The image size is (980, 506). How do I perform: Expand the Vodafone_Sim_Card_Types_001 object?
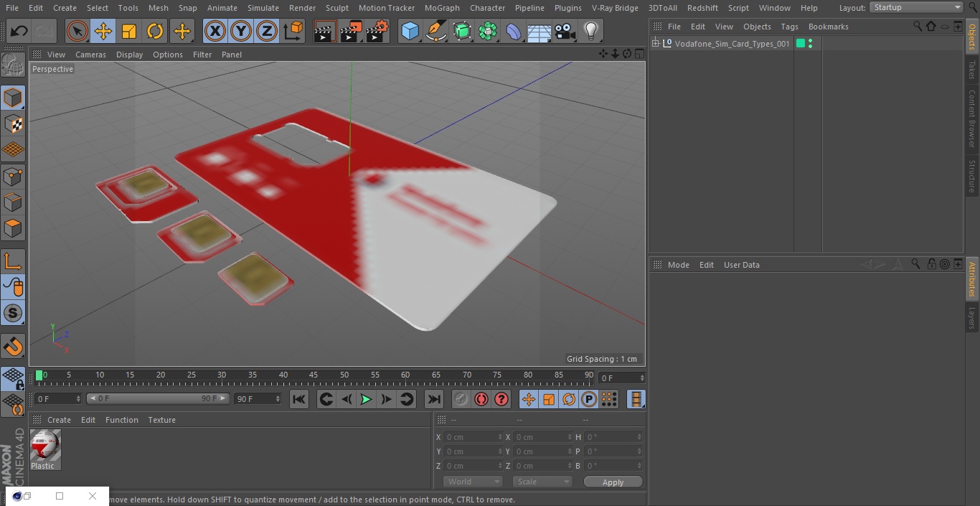pos(656,44)
